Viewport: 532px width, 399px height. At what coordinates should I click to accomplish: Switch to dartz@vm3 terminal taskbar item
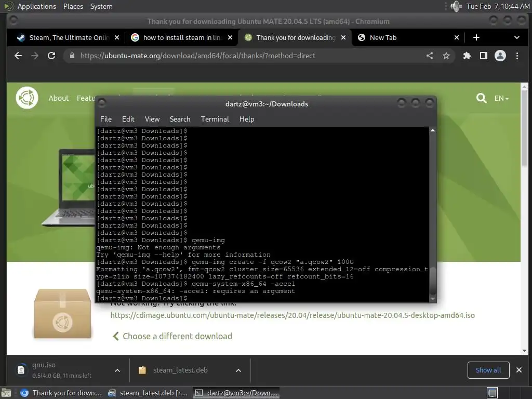pos(236,393)
